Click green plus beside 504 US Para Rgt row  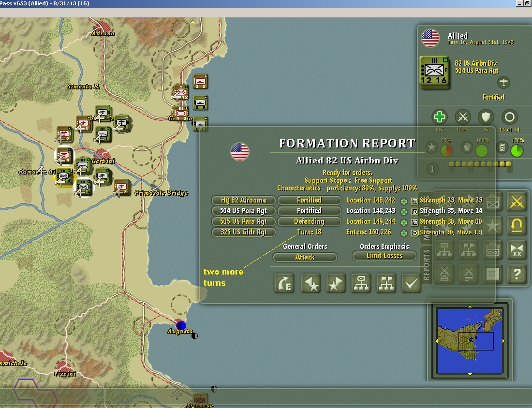point(404,212)
